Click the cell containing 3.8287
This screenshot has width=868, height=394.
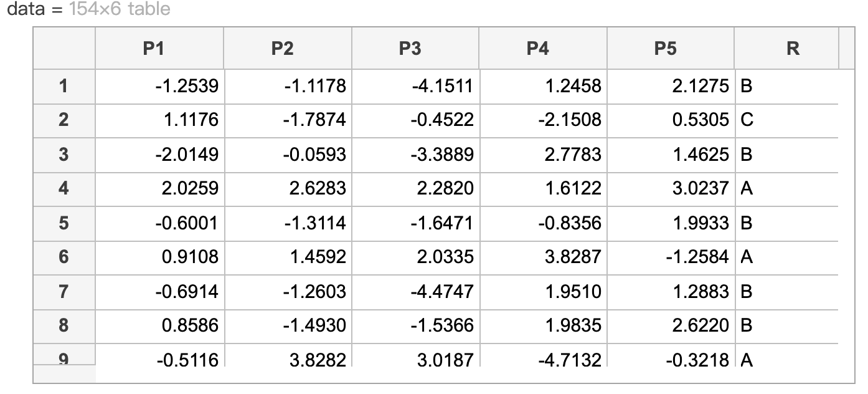pos(543,257)
